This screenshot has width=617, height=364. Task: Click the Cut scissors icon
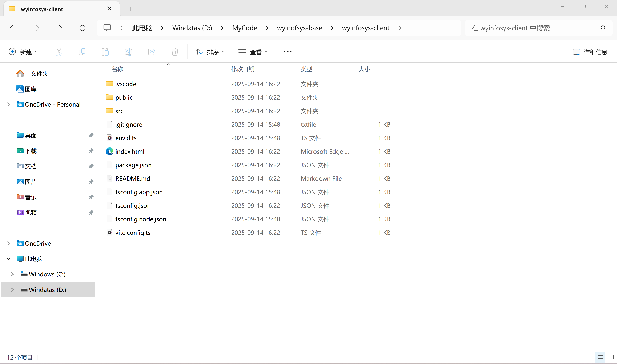point(59,52)
